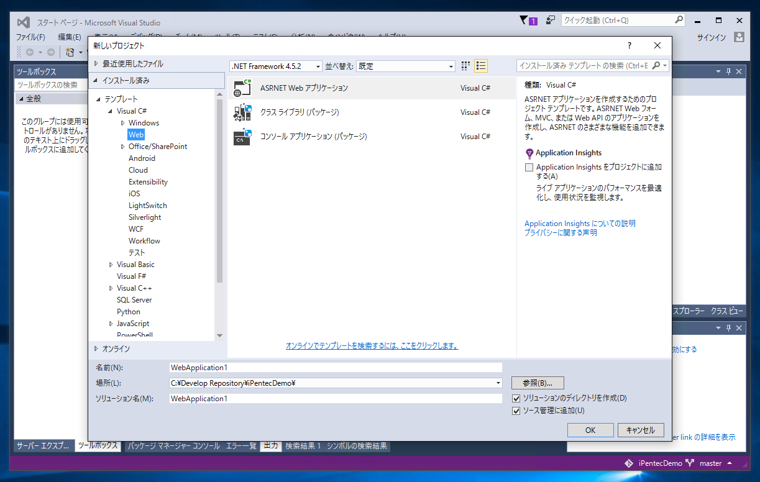Select the Silverlight tree item
760x482 pixels.
[144, 217]
